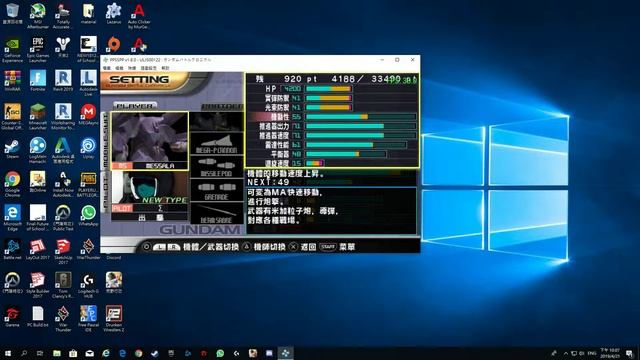Open first menu in PPSSPP menu bar
The width and height of the screenshot is (640, 360).
[107, 68]
